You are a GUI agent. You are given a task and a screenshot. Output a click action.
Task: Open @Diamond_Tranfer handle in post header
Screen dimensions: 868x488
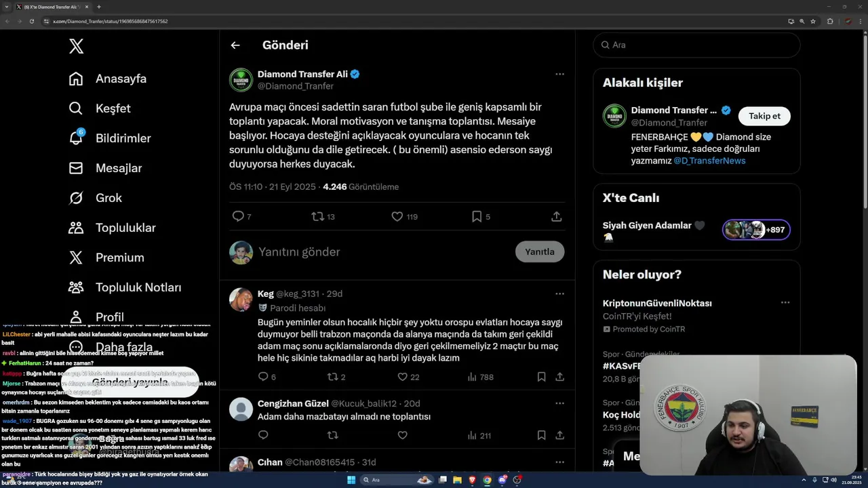(296, 86)
